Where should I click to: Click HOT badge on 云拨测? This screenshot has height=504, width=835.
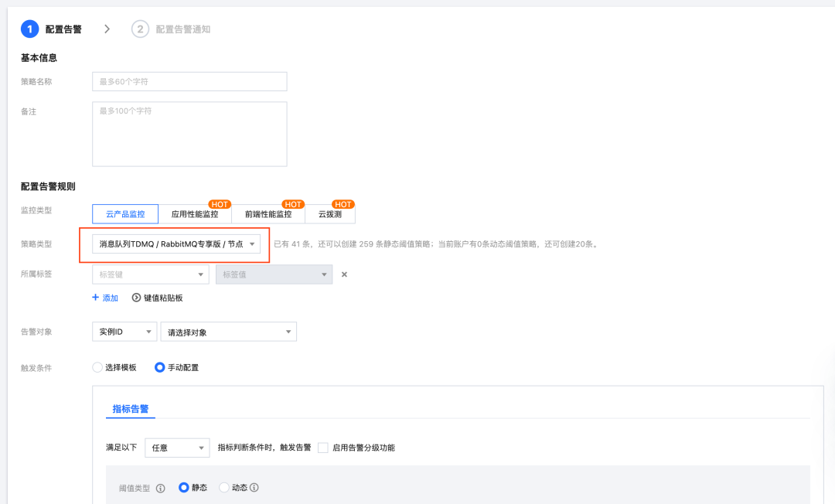tap(343, 204)
